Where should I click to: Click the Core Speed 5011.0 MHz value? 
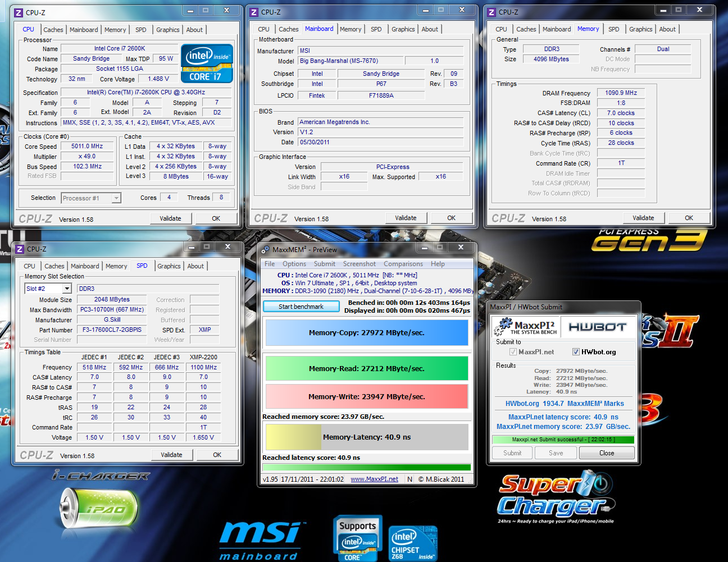[x=87, y=146]
